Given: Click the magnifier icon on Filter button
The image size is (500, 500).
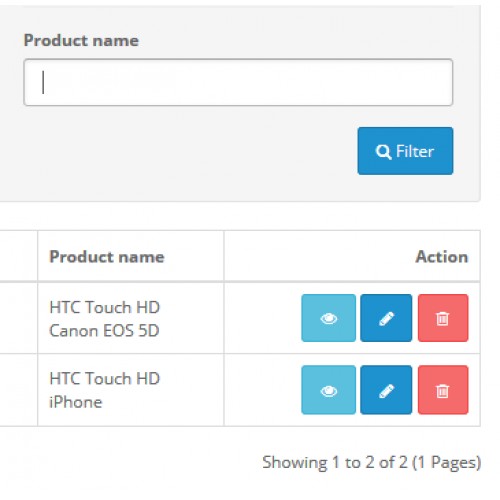Looking at the screenshot, I should coord(383,152).
